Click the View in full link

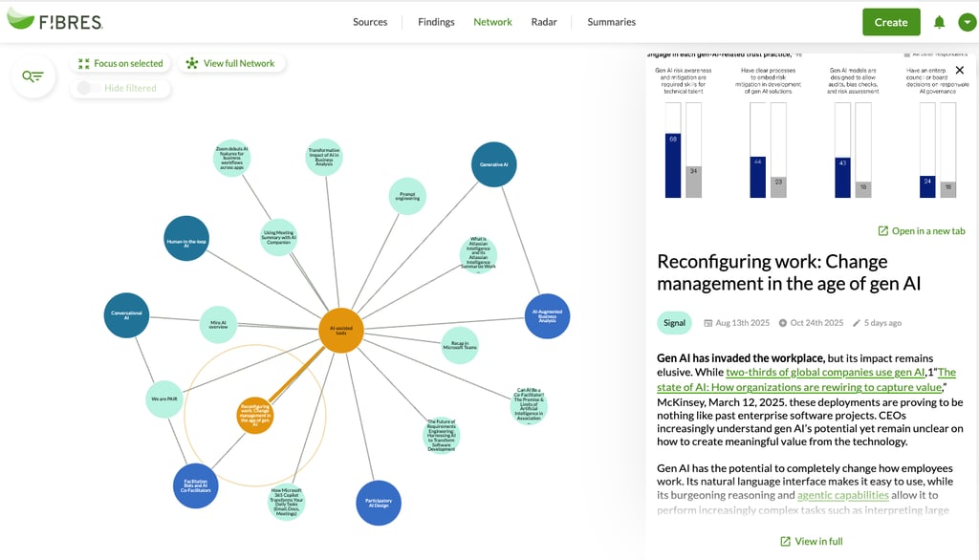pyautogui.click(x=812, y=541)
